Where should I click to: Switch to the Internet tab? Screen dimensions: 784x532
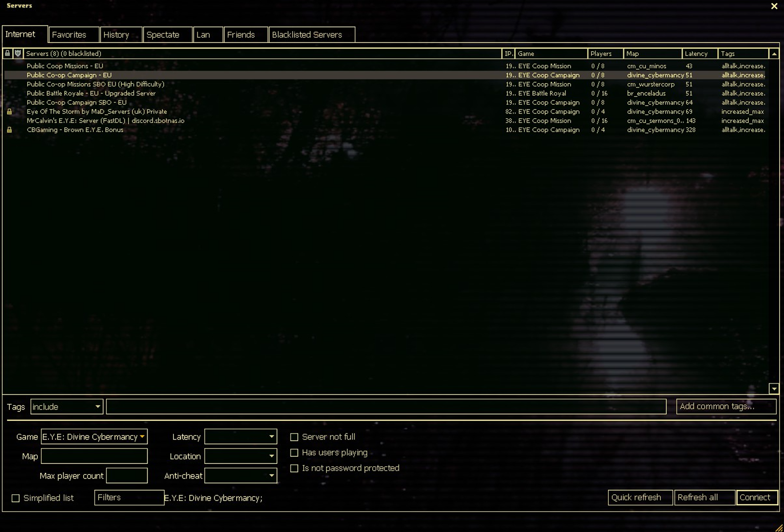25,34
